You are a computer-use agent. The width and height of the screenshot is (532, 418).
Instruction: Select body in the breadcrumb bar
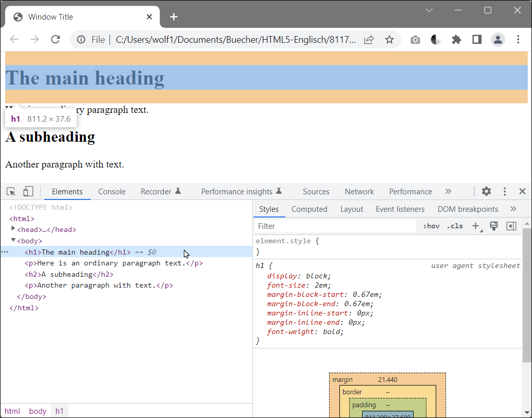tap(38, 411)
